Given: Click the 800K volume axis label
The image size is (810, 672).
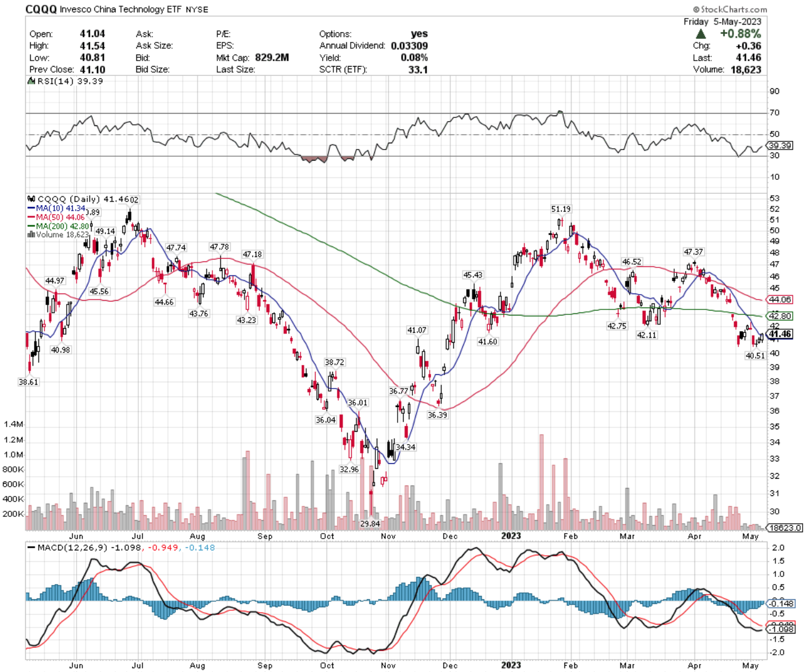Looking at the screenshot, I should coord(14,469).
